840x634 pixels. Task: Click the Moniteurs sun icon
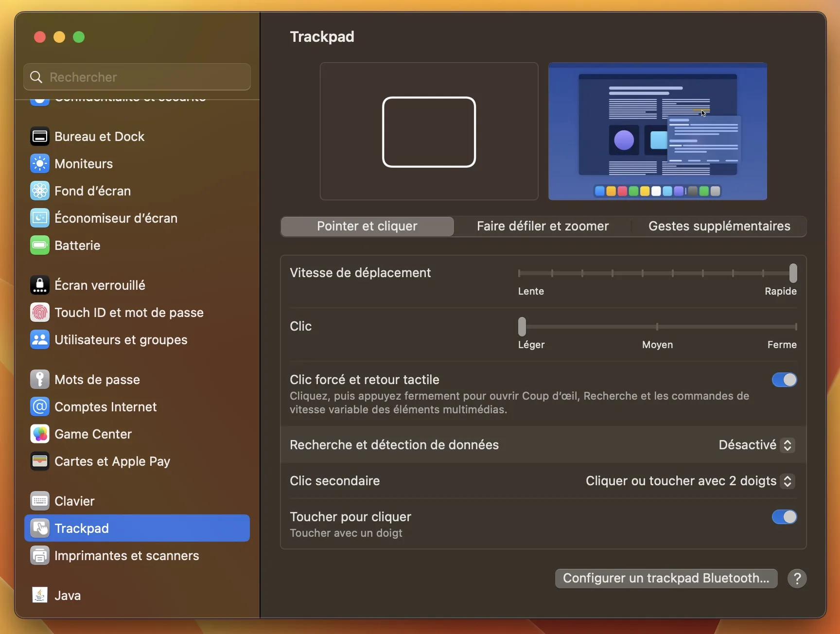coord(39,164)
